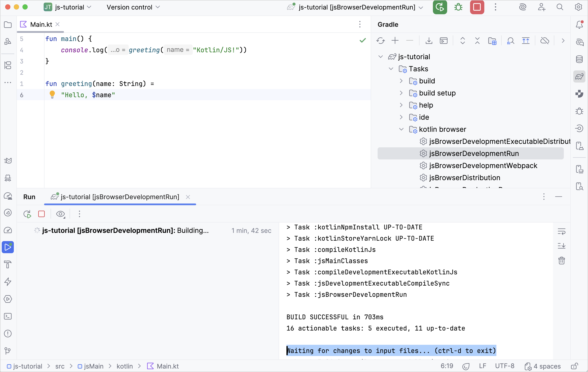
Task: Click jsMain in the navigation breadcrumb
Action: click(93, 366)
